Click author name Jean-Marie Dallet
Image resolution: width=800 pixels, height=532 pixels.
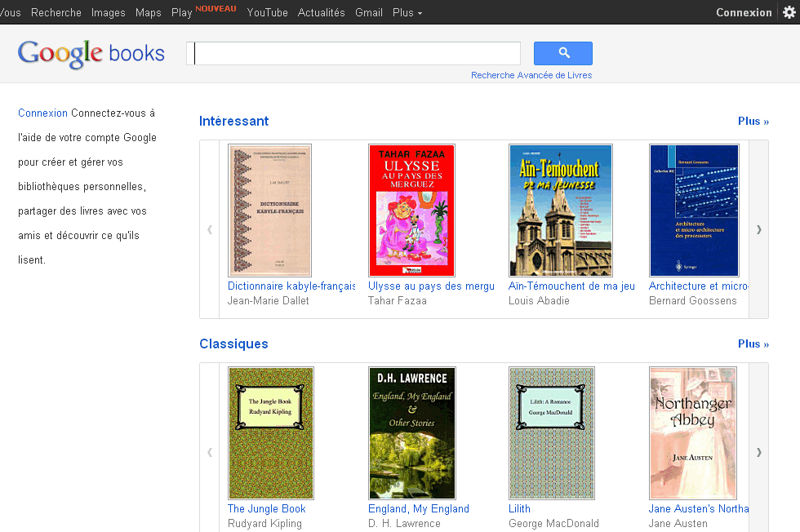(x=269, y=301)
